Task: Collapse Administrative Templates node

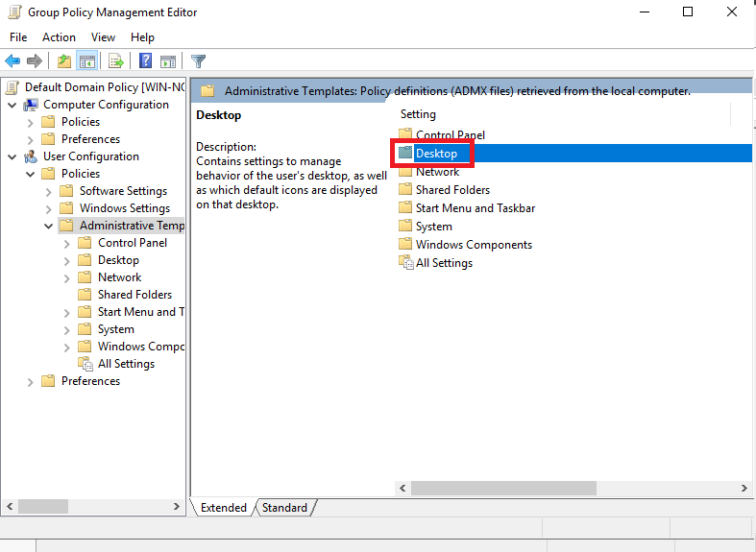Action: [49, 226]
